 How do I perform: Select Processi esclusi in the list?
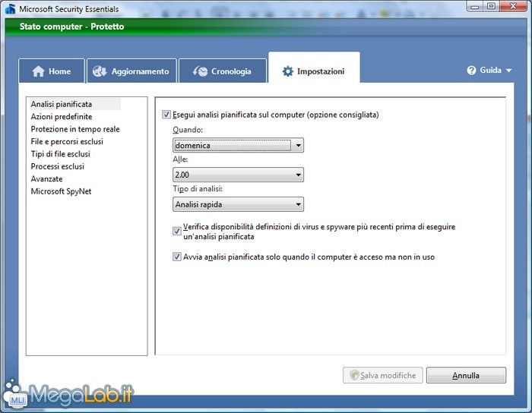point(57,166)
